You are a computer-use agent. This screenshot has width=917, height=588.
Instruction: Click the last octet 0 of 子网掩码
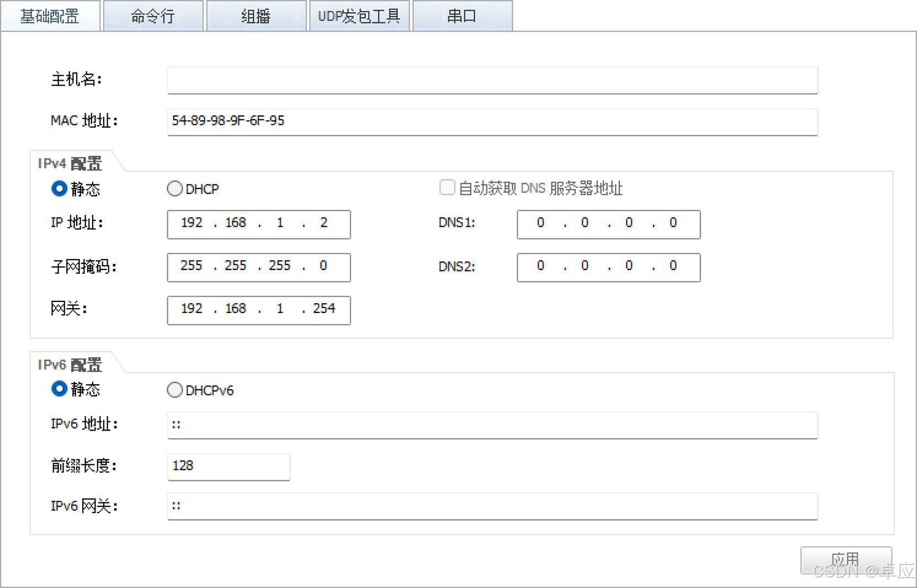324,265
